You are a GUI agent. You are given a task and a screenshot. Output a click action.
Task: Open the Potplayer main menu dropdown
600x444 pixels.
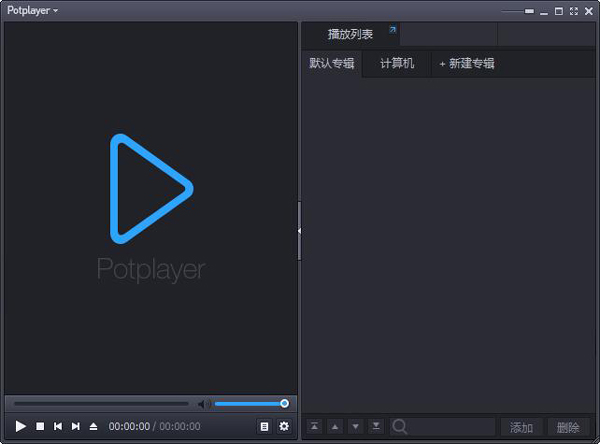click(32, 10)
